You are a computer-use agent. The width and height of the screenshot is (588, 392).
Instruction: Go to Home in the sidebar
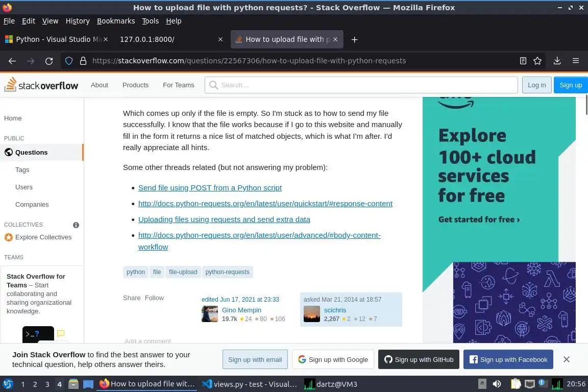[13, 118]
